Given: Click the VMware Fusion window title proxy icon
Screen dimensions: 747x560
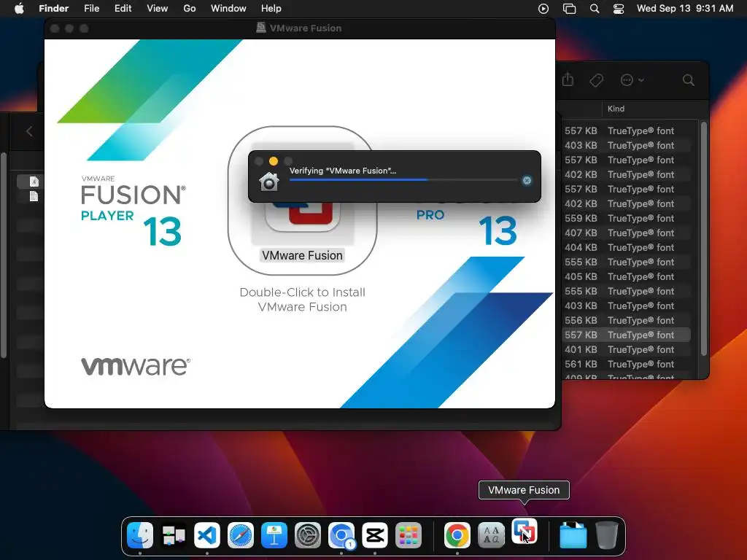Looking at the screenshot, I should tap(261, 28).
